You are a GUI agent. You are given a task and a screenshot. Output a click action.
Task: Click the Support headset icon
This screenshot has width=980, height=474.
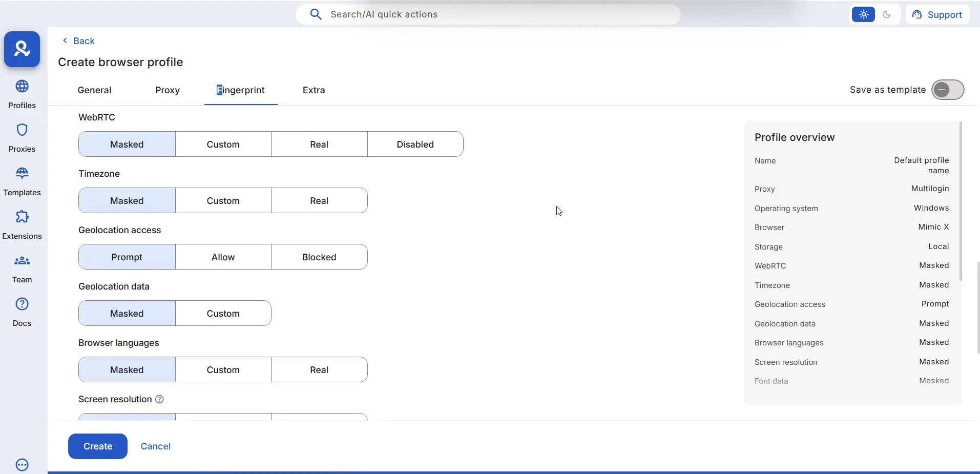(x=917, y=14)
